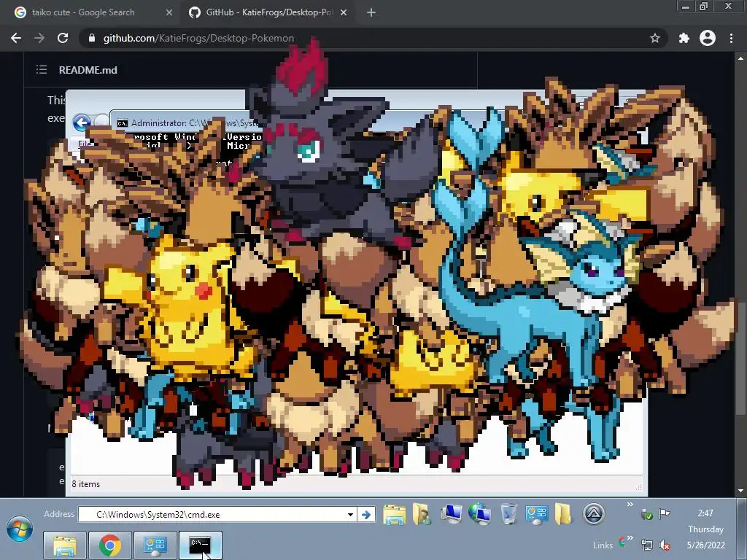Image resolution: width=747 pixels, height=560 pixels.
Task: Switch to Chrome in the taskbar
Action: pyautogui.click(x=110, y=545)
